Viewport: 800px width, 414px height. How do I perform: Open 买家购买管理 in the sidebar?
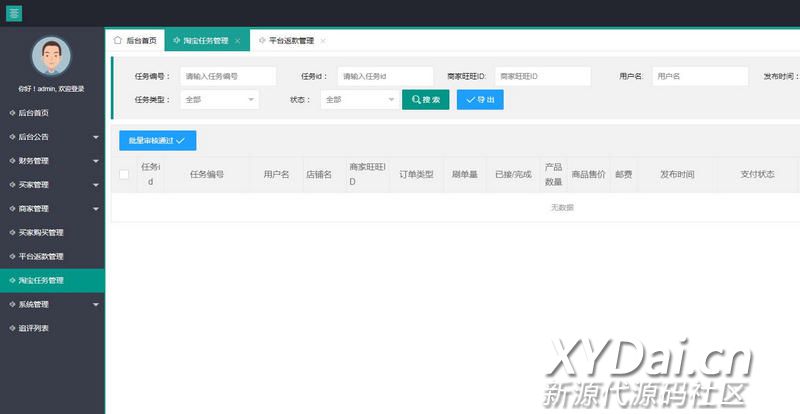point(52,233)
